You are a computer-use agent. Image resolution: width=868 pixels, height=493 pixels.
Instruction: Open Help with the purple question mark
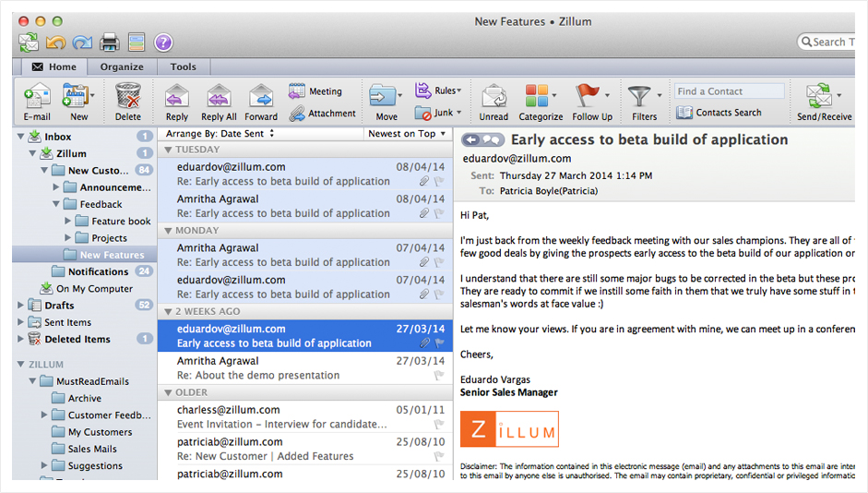pyautogui.click(x=163, y=42)
